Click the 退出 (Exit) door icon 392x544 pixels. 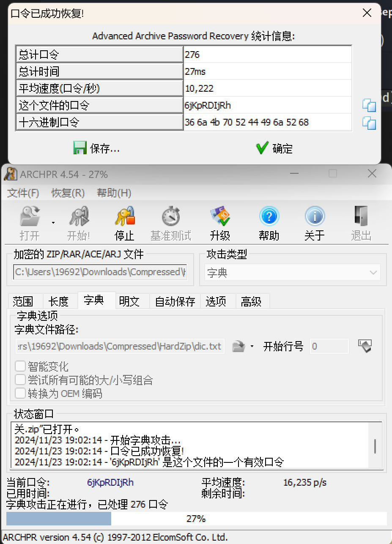click(361, 216)
